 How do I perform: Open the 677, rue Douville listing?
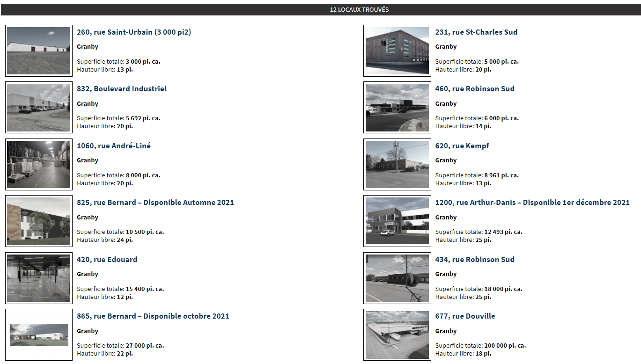click(465, 316)
